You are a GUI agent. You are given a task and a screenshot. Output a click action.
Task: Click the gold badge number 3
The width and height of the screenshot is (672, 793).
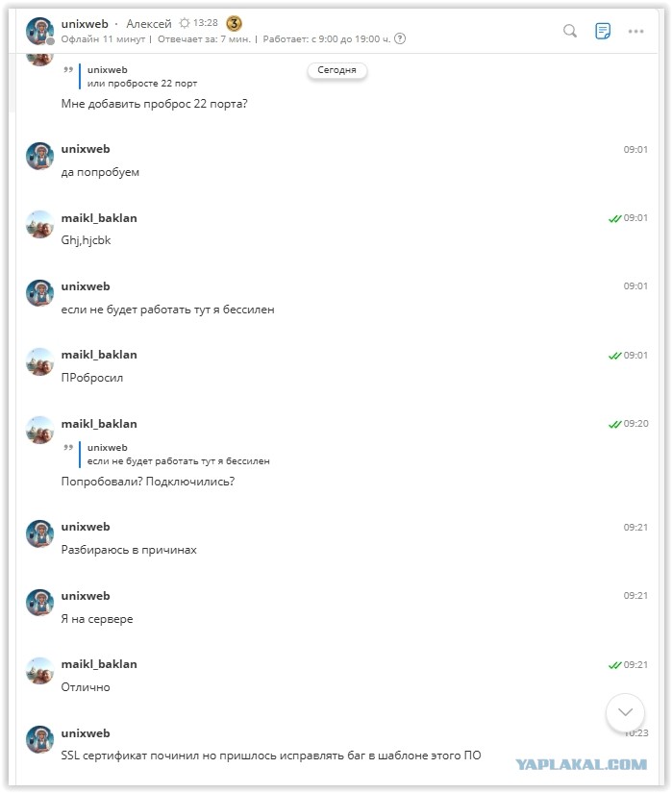pos(234,23)
